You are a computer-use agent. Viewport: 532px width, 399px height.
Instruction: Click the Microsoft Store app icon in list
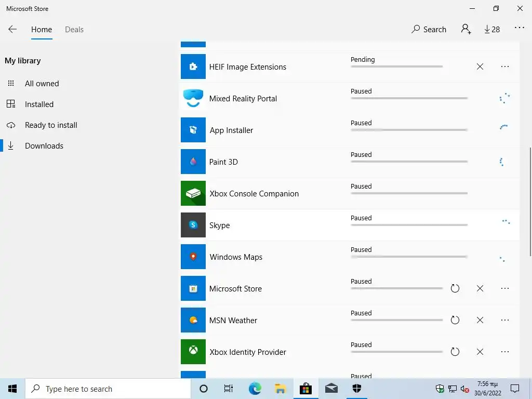(193, 288)
